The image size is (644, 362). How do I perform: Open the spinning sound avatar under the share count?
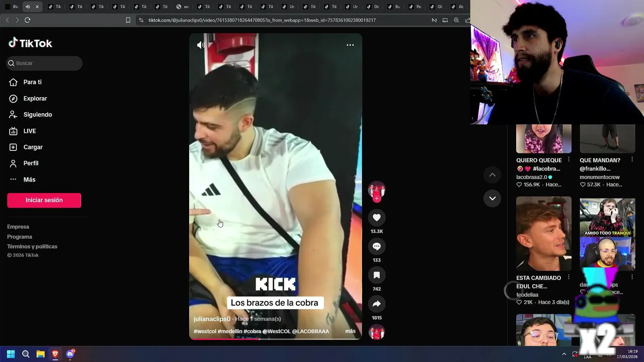pyautogui.click(x=376, y=332)
